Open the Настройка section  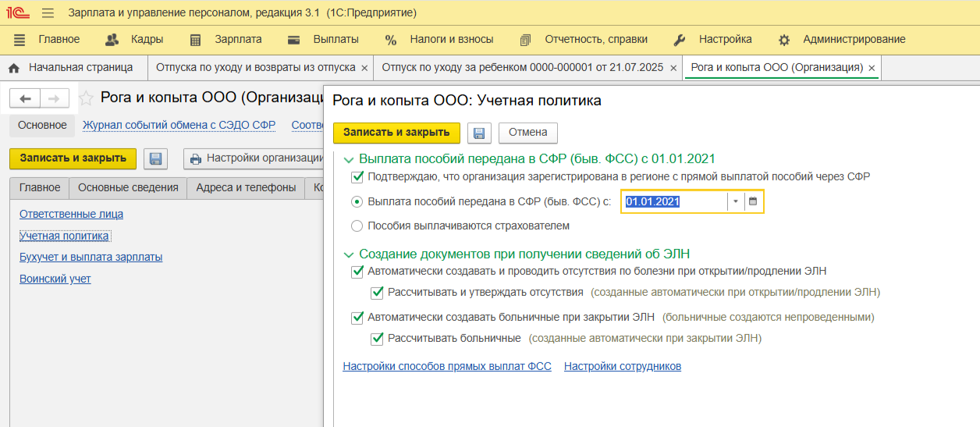(726, 39)
